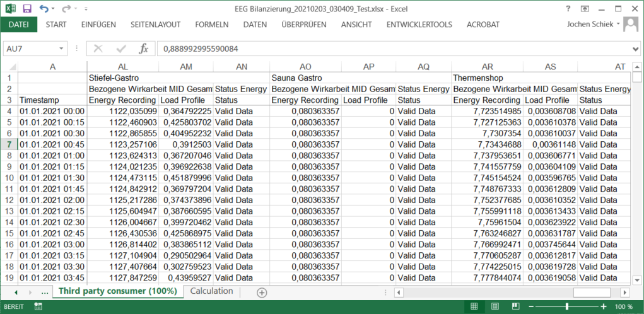Switch to ÜBERPRÜFEN ribbon tab
The image size is (644, 314).
pyautogui.click(x=304, y=25)
